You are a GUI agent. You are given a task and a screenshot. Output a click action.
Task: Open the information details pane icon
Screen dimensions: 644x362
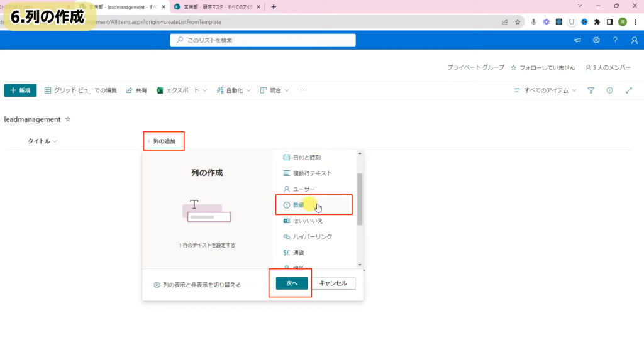click(x=609, y=90)
